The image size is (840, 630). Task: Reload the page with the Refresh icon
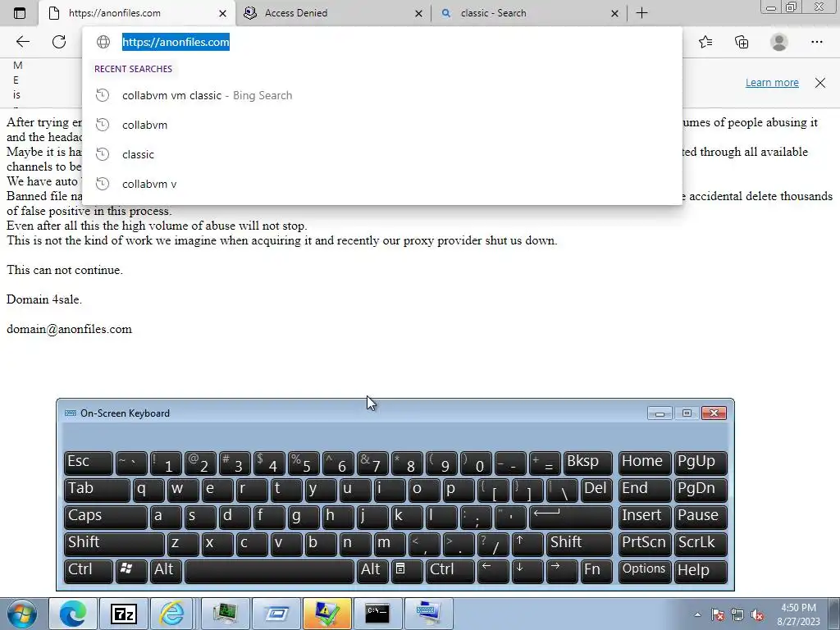coord(59,42)
